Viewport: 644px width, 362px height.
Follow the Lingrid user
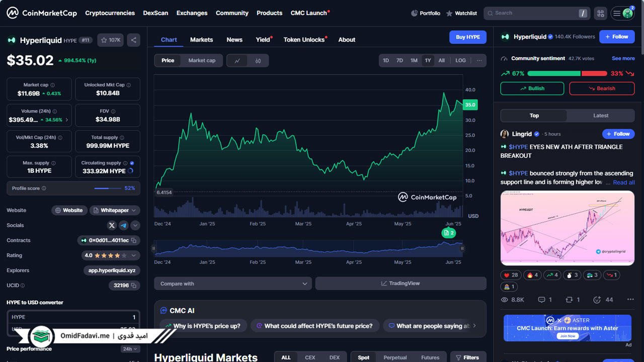[x=618, y=134]
